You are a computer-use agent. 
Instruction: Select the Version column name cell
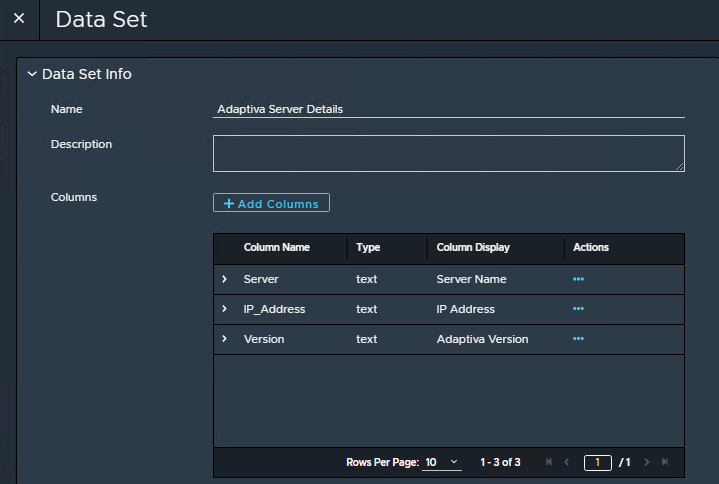pos(264,339)
